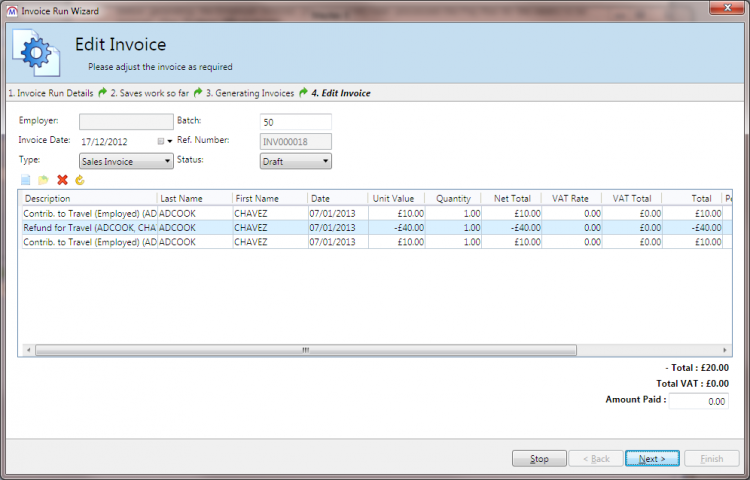750x480 pixels.
Task: Sort by the Description column header
Action: [88, 198]
